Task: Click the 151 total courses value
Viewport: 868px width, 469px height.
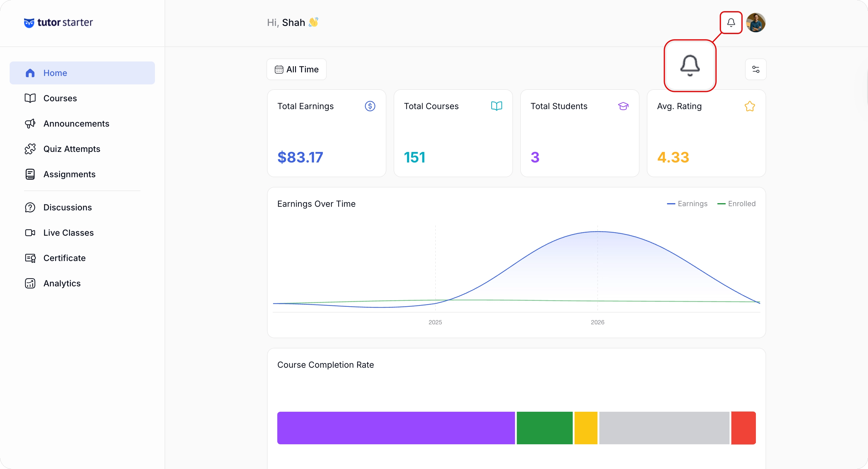Action: 414,157
